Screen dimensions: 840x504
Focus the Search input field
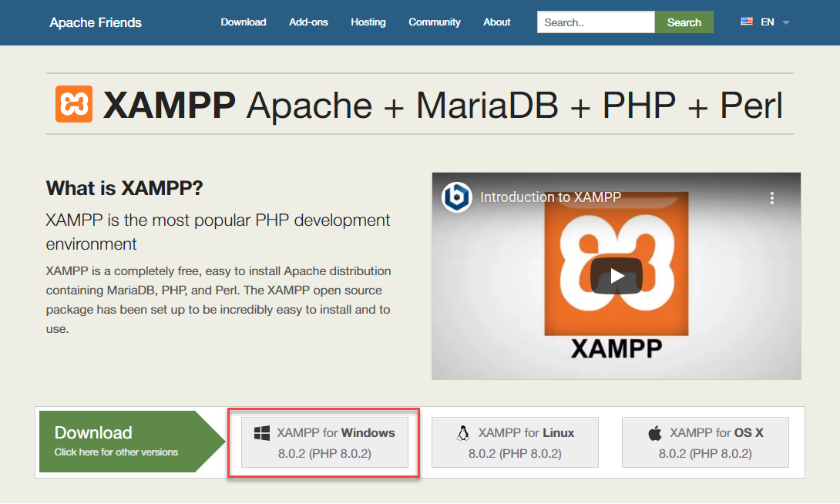pyautogui.click(x=596, y=22)
